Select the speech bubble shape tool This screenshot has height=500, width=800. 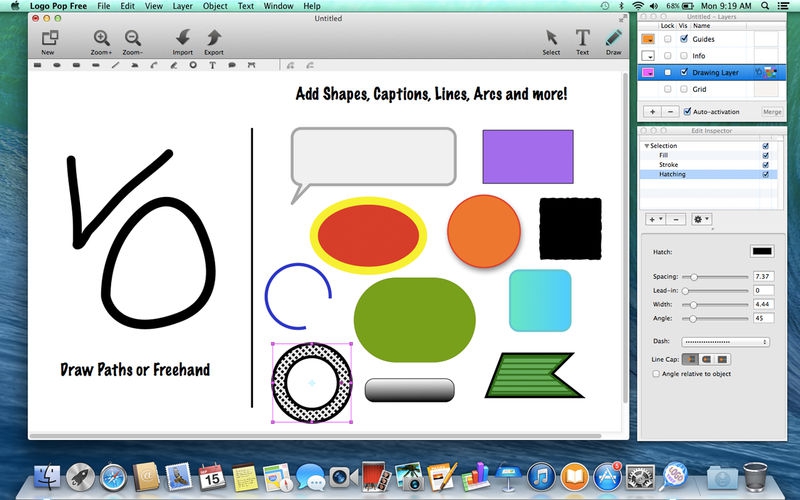[x=231, y=65]
